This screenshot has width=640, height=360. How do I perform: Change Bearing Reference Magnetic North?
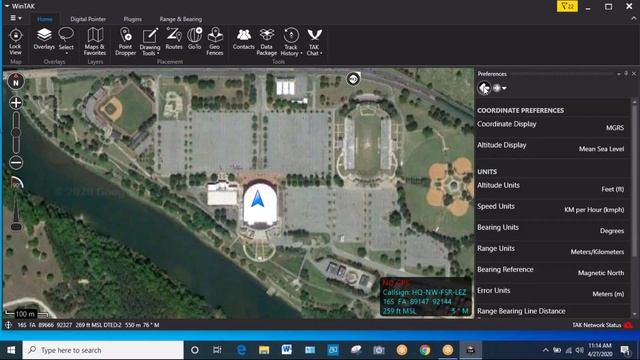(x=551, y=271)
